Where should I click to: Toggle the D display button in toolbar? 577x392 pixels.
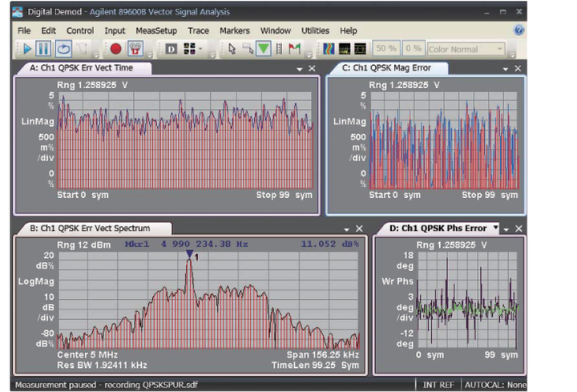tap(171, 49)
